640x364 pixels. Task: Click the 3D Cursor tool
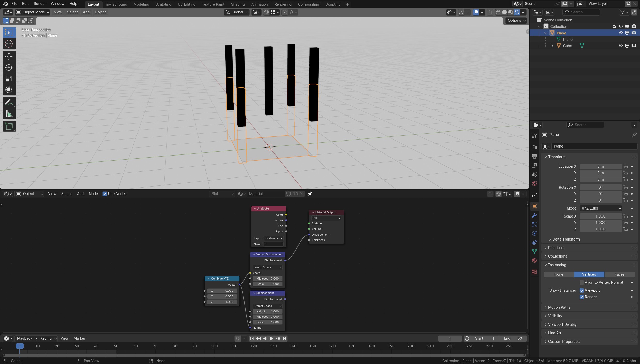9,44
